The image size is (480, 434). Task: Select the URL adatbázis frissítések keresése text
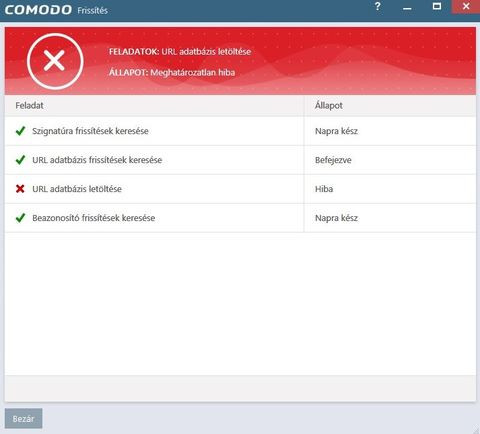(97, 160)
